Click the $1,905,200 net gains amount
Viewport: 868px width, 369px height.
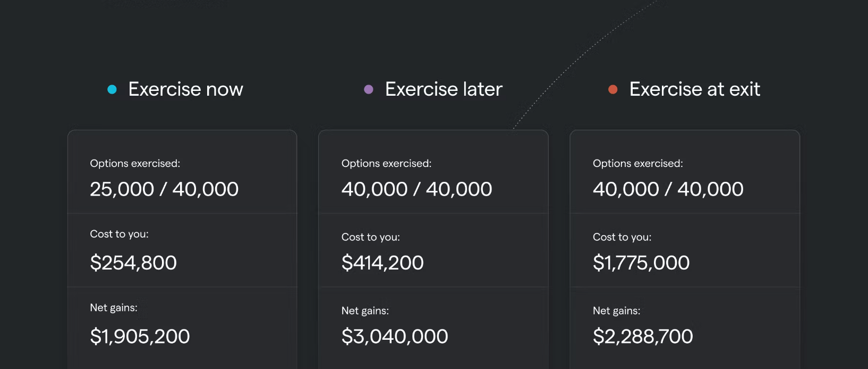pos(140,336)
